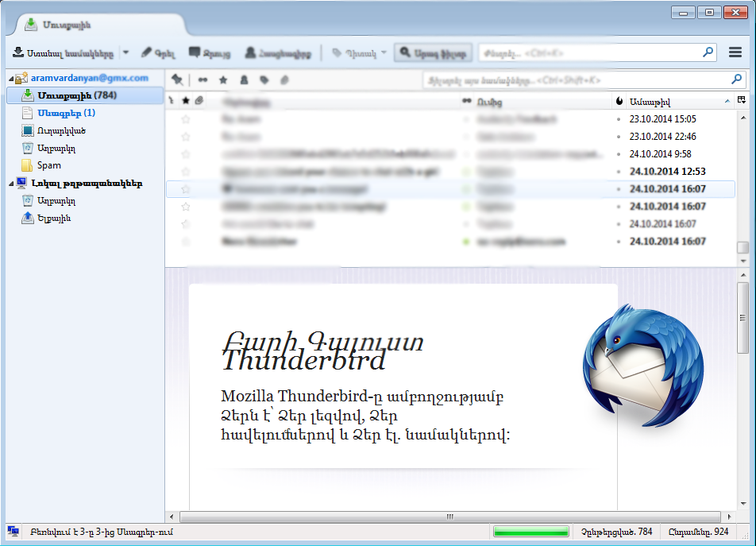
Task: Toggle the starred quick filter
Action: pos(223,80)
